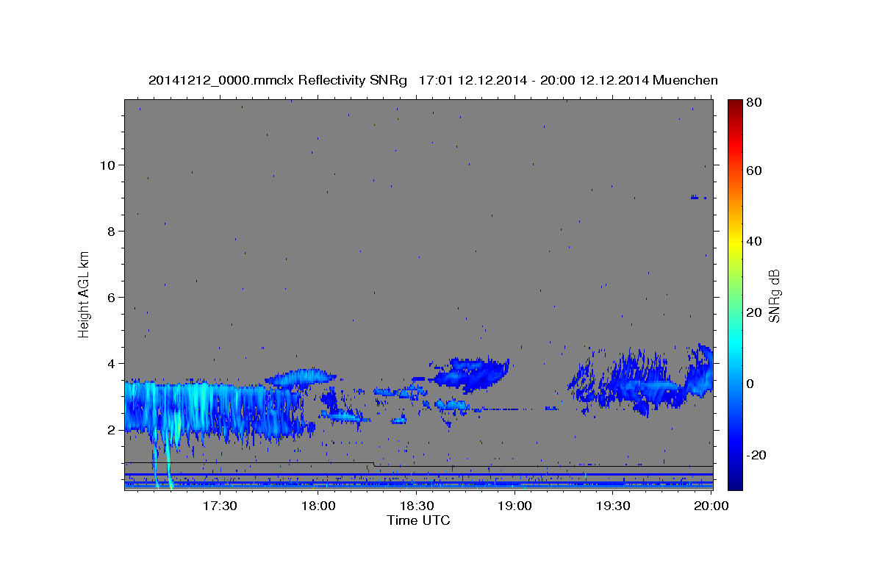882x588 pixels.
Task: Click the colorbar value 40
Action: pyautogui.click(x=753, y=241)
